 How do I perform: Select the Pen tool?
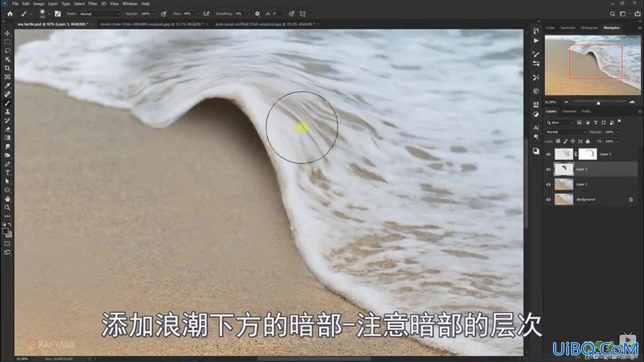(x=8, y=164)
